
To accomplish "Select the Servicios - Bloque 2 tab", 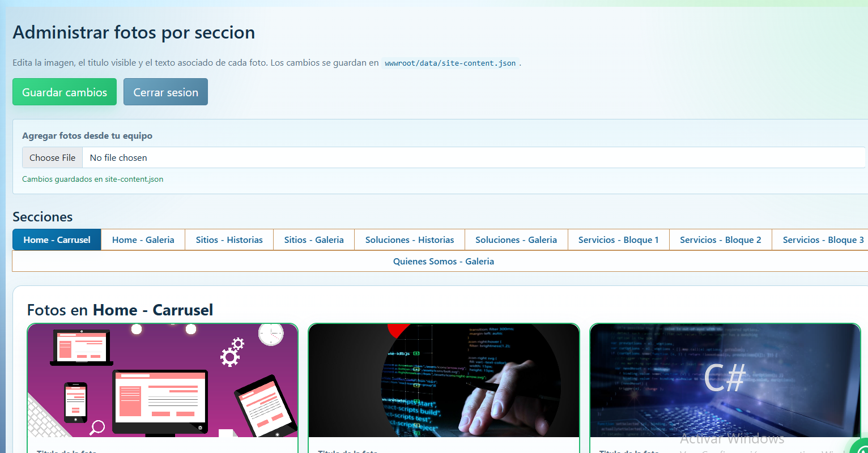I will [x=720, y=240].
